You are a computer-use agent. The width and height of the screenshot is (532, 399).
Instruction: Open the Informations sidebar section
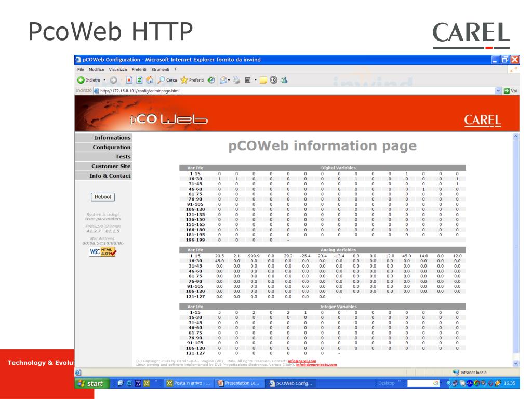(103, 137)
